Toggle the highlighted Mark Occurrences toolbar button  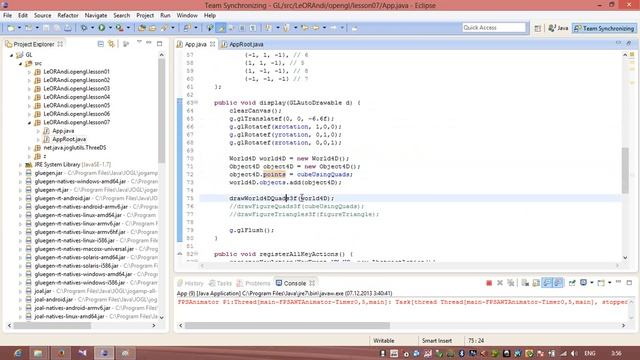[221, 28]
